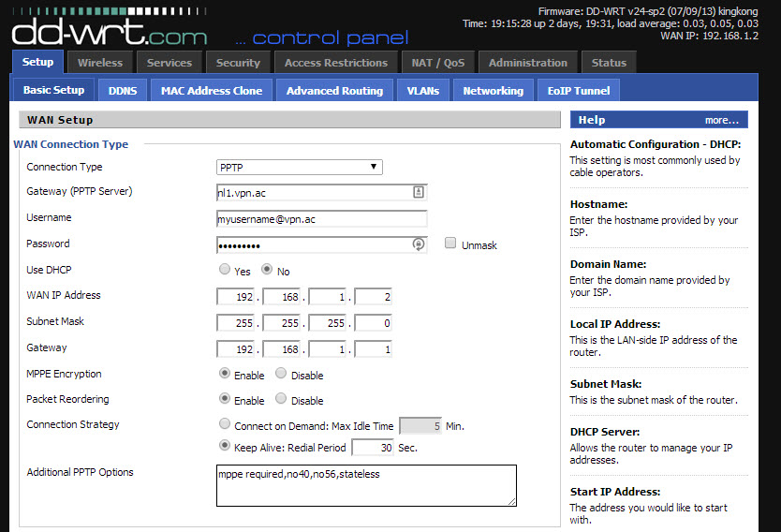The image size is (781, 532).
Task: Choose the Connect on Demand strategy
Action: pyautogui.click(x=225, y=424)
